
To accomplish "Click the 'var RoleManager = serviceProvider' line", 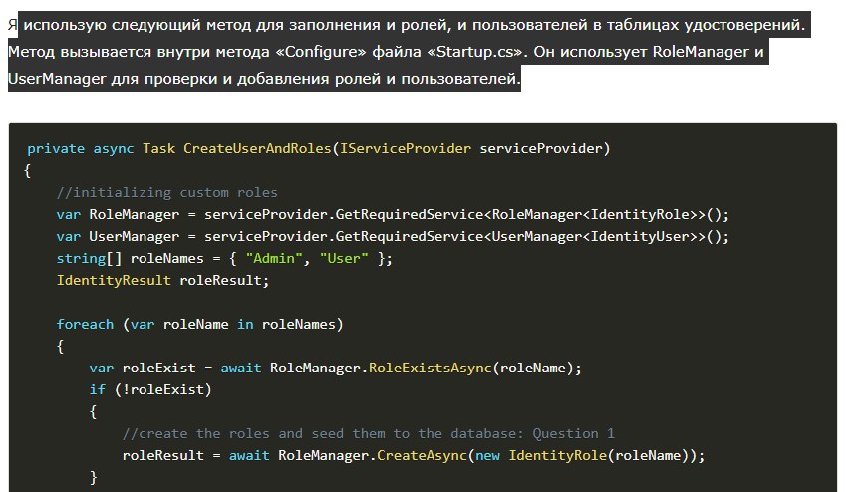I will click(x=393, y=215).
